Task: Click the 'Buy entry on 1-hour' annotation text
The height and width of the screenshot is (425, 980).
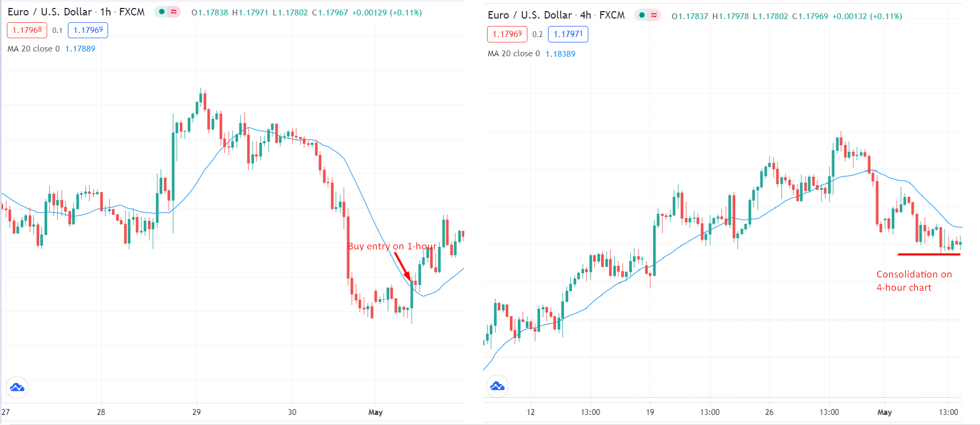Action: pyautogui.click(x=392, y=246)
